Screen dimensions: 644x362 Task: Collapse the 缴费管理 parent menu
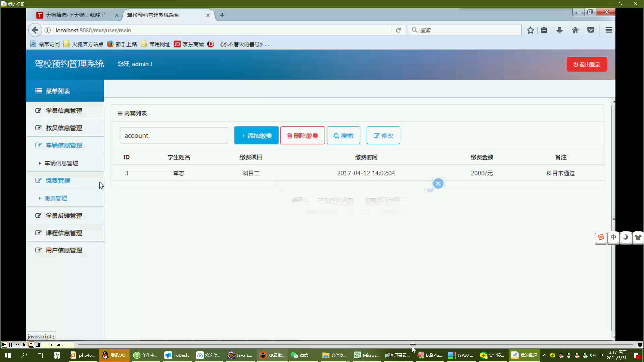coord(65,180)
